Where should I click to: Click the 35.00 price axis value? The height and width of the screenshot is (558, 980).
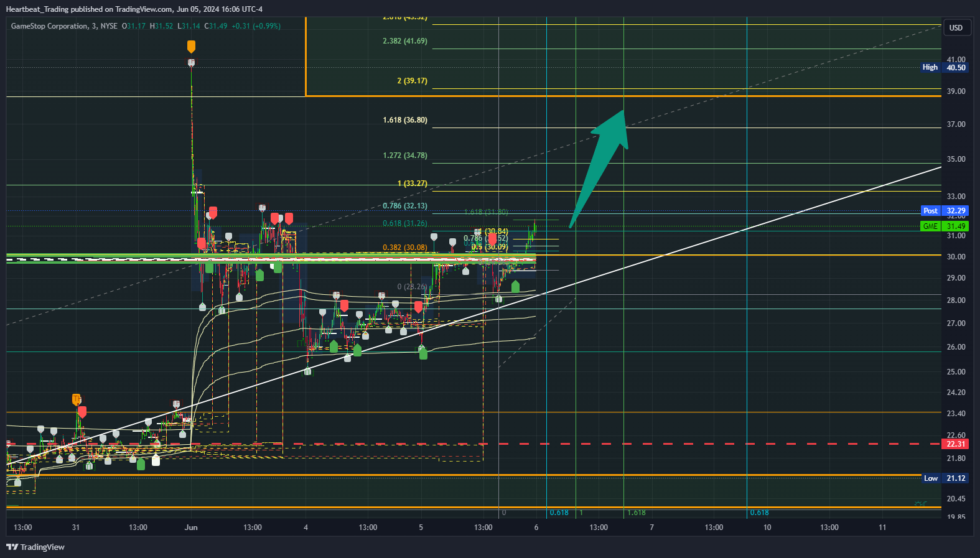click(956, 159)
